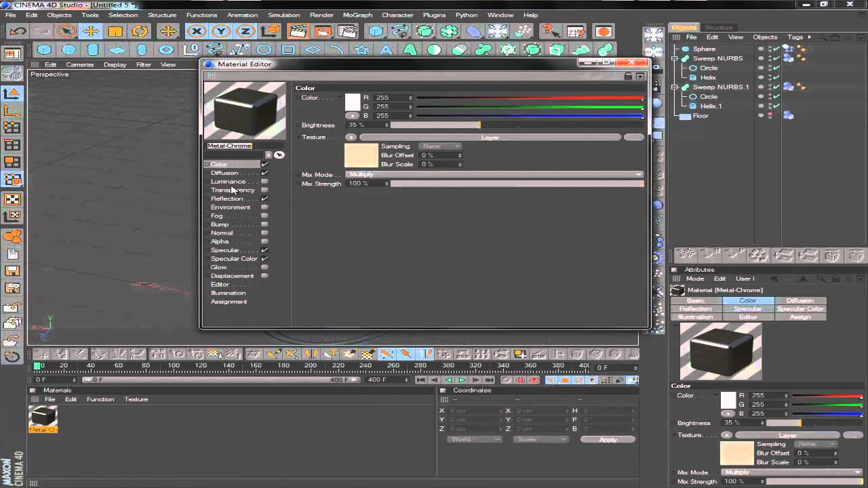Viewport: 868px width, 488px height.
Task: Toggle the X axis lock
Action: [196, 31]
